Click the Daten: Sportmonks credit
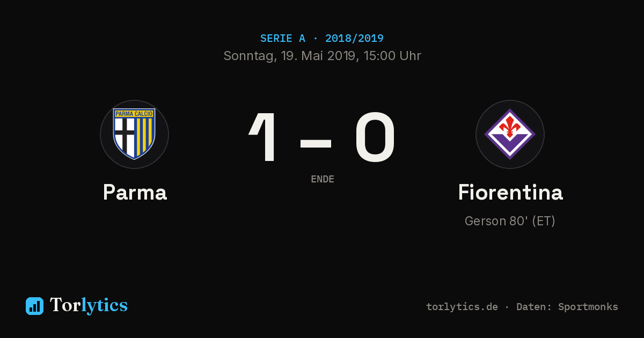Screen dimensions: 644x338 (x=567, y=307)
